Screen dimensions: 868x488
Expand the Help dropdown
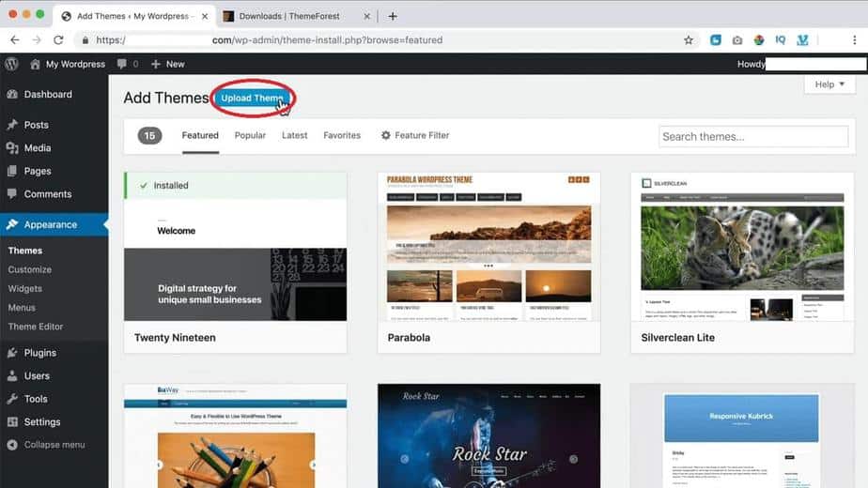coord(829,84)
